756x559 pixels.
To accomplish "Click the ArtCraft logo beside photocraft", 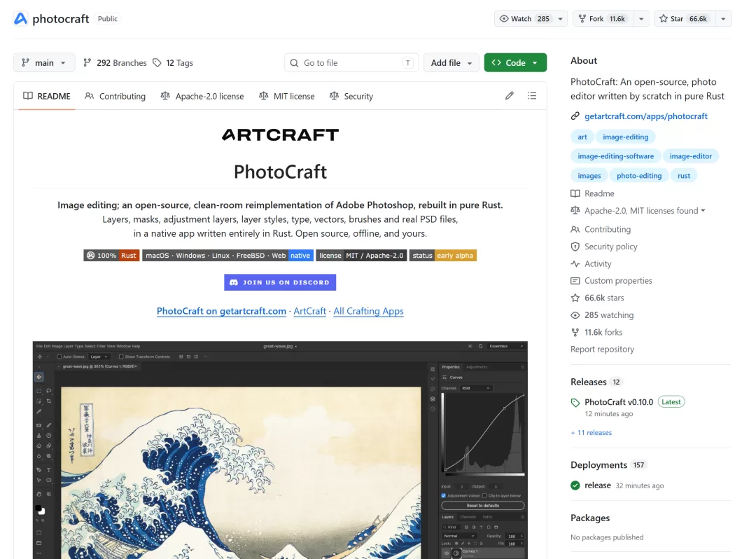I will [x=21, y=19].
